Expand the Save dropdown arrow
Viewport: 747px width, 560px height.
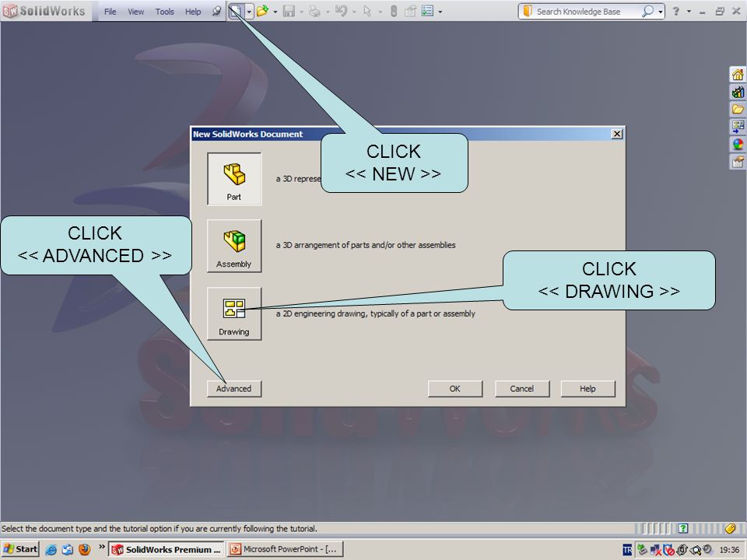pos(302,12)
